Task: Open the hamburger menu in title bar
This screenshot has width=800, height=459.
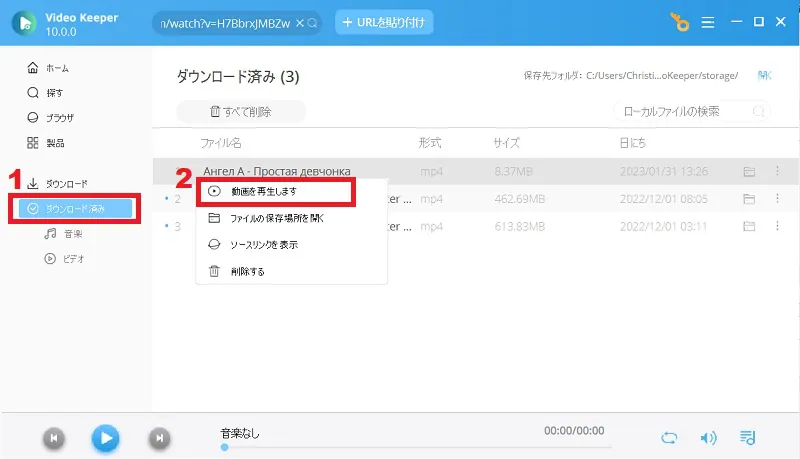Action: coord(708,22)
